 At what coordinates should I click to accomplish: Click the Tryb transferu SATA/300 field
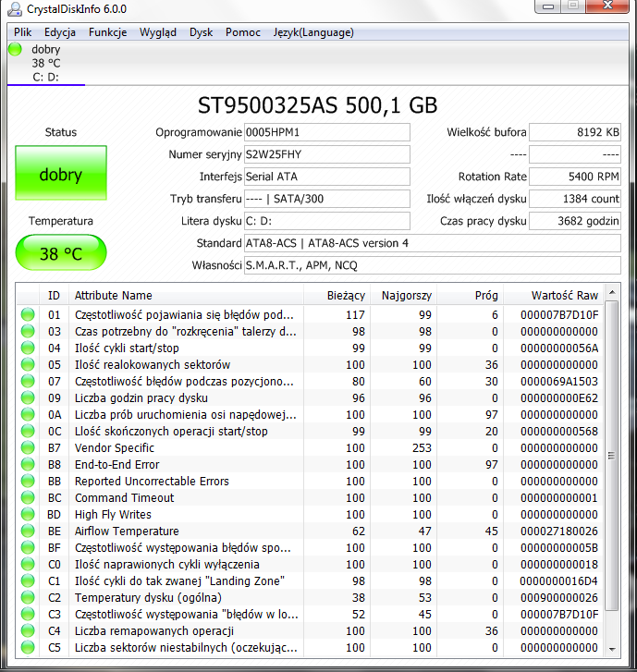[x=327, y=199]
